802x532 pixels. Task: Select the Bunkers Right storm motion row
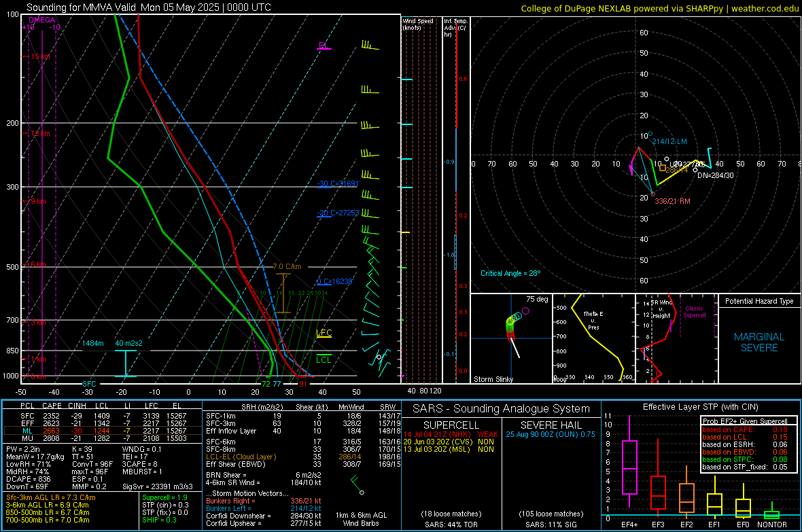[x=264, y=501]
